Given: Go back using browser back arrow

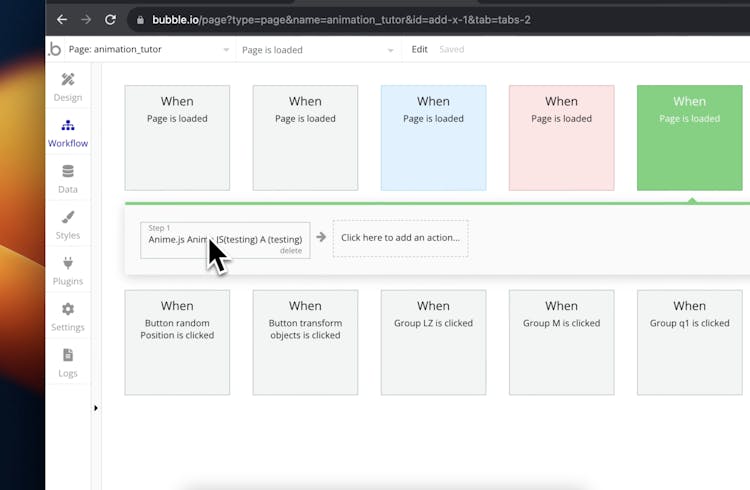Looking at the screenshot, I should (62, 19).
